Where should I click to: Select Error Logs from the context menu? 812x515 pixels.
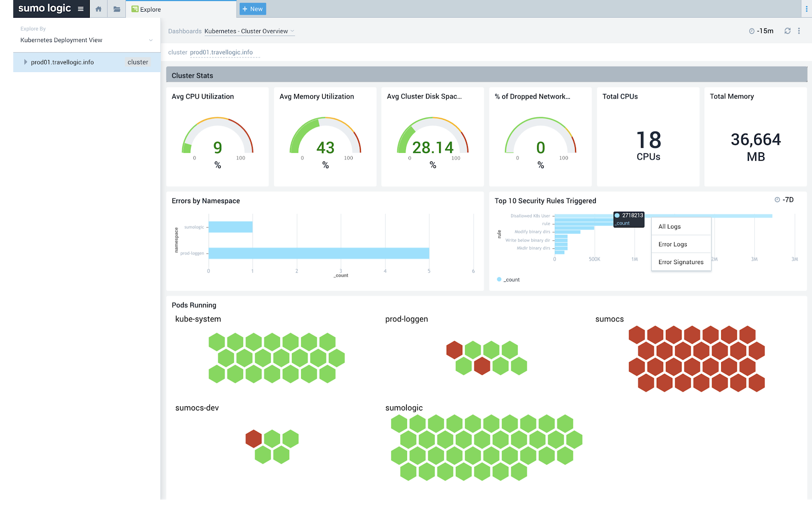tap(681, 244)
